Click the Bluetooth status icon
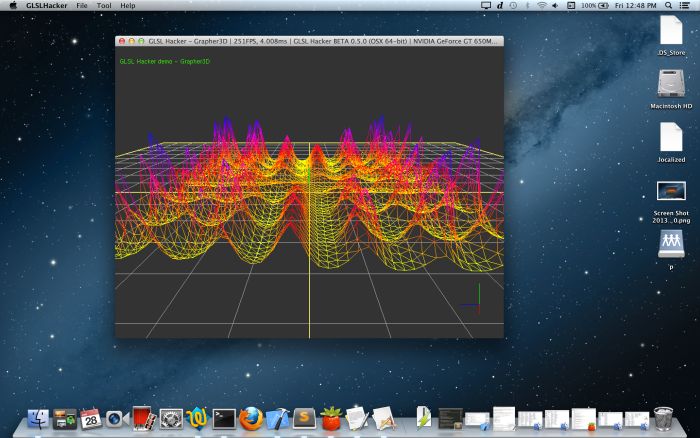 [x=527, y=5]
